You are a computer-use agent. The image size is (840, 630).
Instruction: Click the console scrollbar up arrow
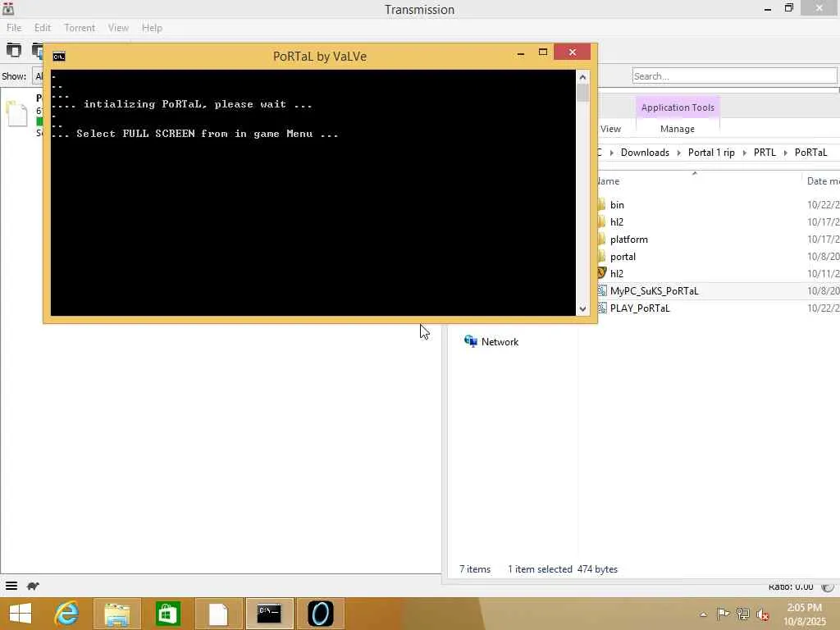(x=583, y=77)
